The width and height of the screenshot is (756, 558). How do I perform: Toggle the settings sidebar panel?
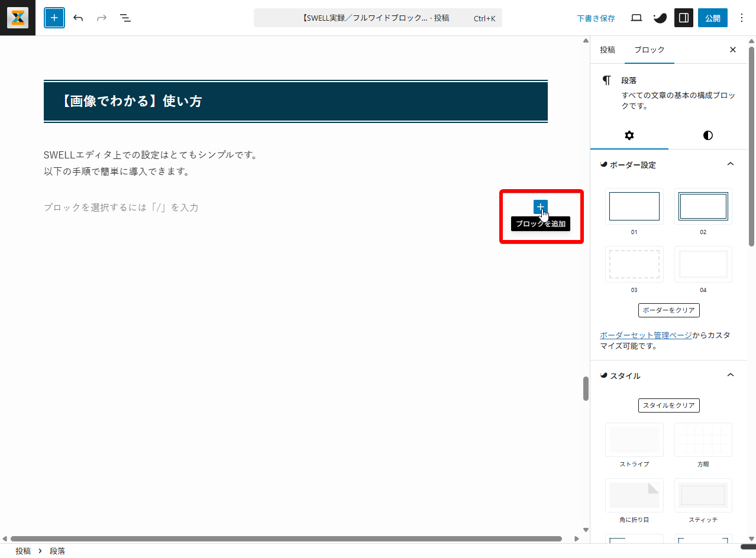(x=684, y=18)
